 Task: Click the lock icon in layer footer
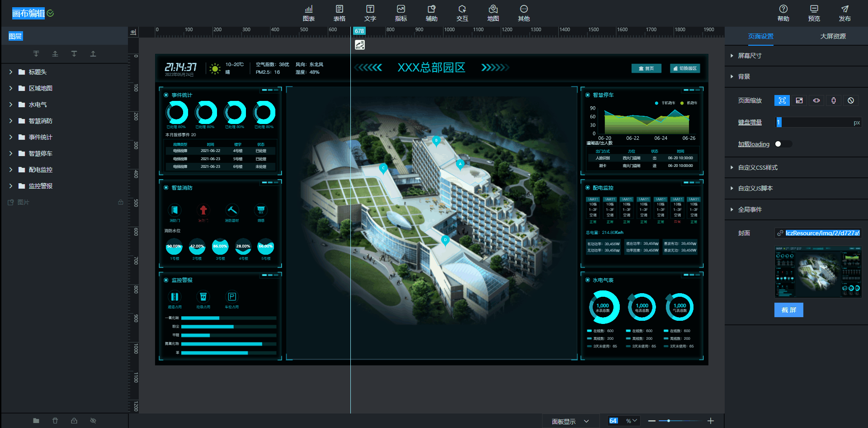click(x=74, y=421)
